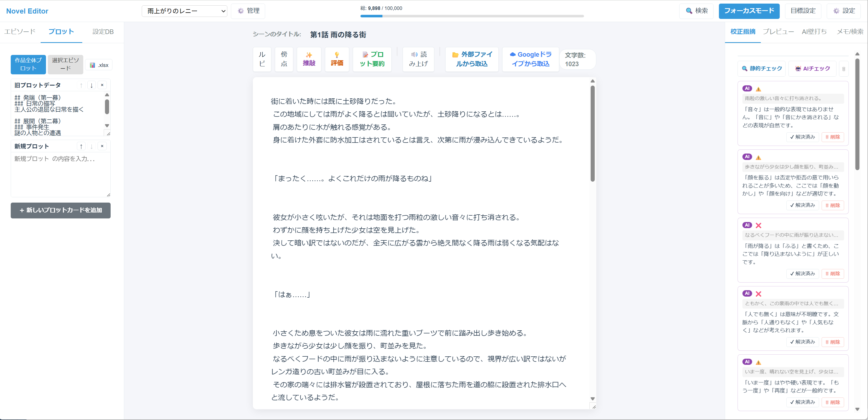Screen dimensions: 868x420
Task: Delete the 「雨が降る」 proofreading note
Action: coord(832,274)
